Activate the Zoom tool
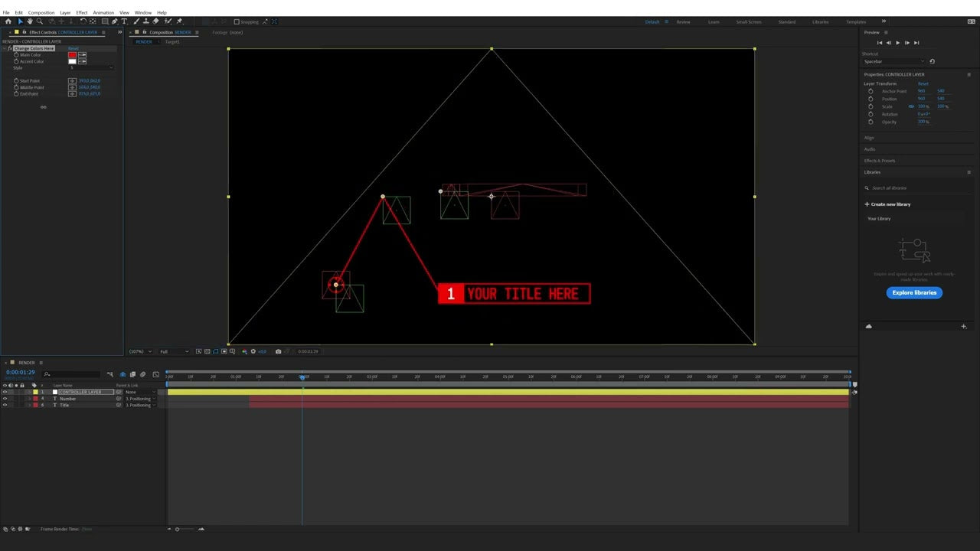Screen dimensions: 980x551 [x=40, y=21]
